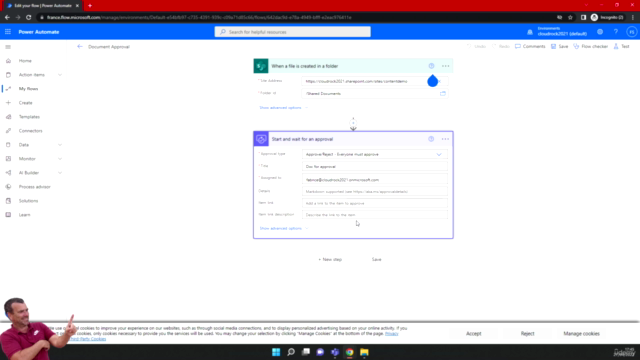Open the ellipsis menu on trigger card

coord(445,66)
